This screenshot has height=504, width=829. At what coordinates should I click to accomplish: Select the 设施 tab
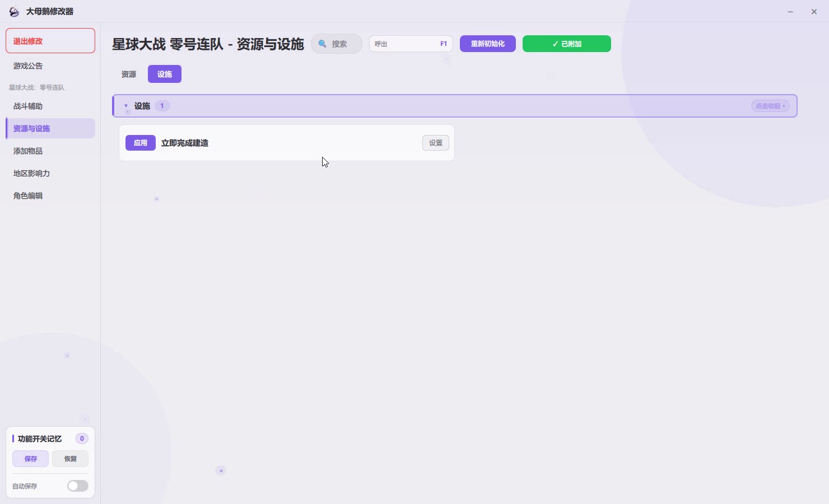[165, 74]
